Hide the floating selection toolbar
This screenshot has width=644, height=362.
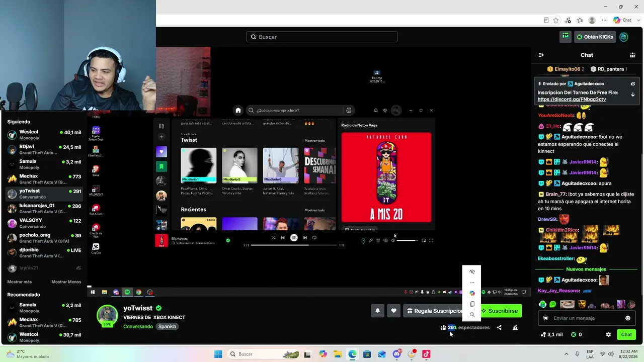(x=472, y=272)
